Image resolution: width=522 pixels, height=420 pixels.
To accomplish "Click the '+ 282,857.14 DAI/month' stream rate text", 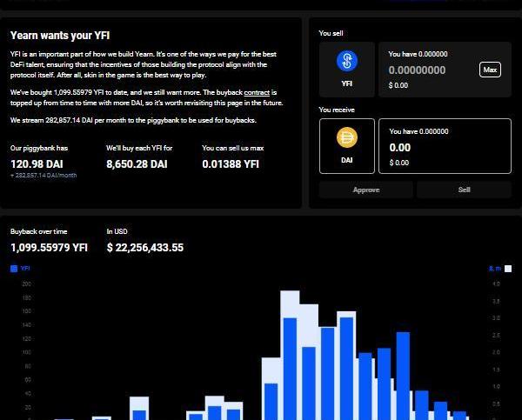I will click(x=43, y=176).
